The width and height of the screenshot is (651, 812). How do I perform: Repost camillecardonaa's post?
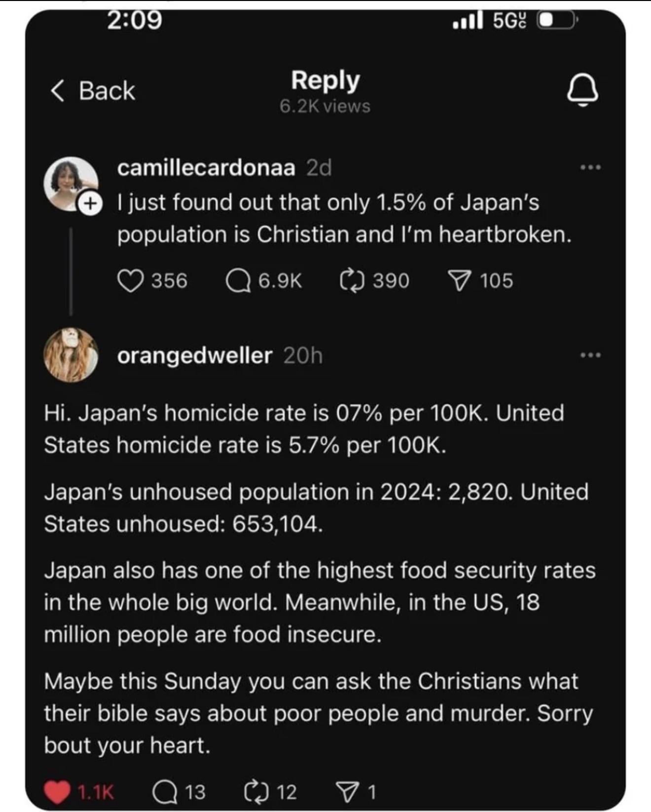click(x=352, y=281)
